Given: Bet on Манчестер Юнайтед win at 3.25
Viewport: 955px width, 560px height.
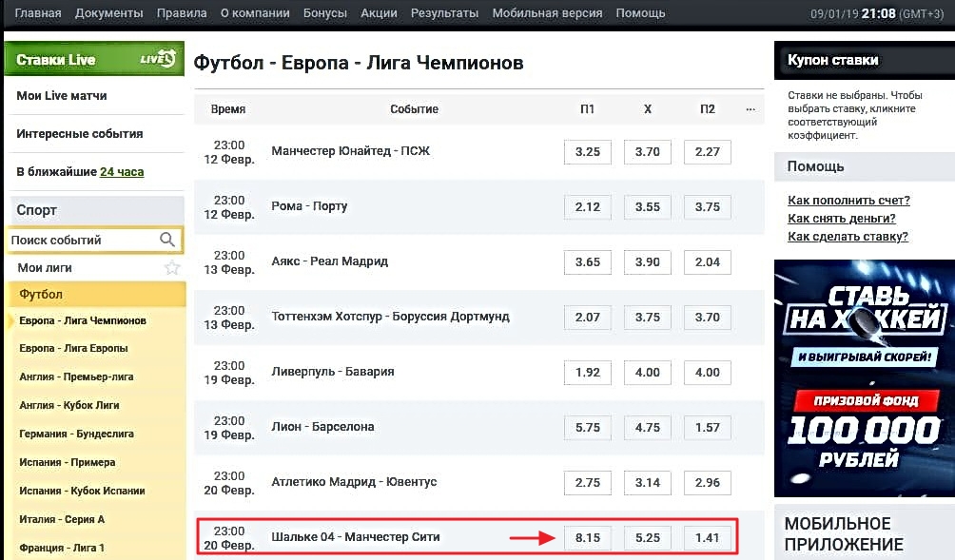Looking at the screenshot, I should coord(588,151).
